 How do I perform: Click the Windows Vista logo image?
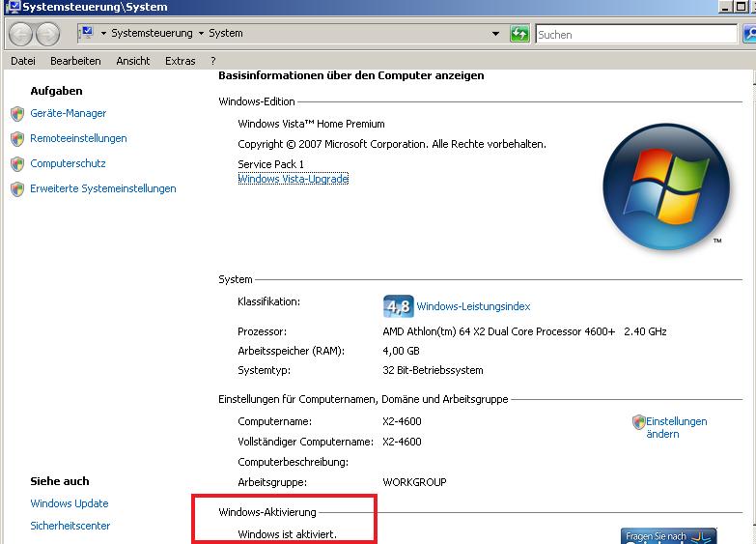(666, 186)
